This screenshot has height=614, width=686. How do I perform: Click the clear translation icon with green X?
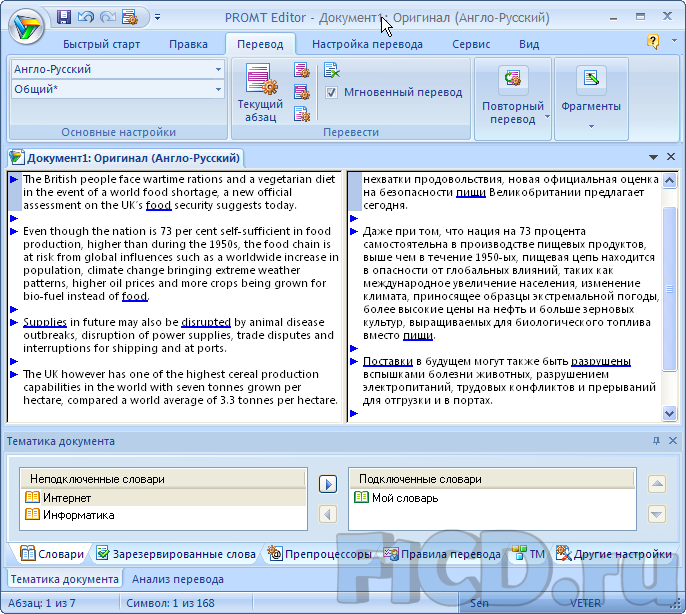(332, 70)
